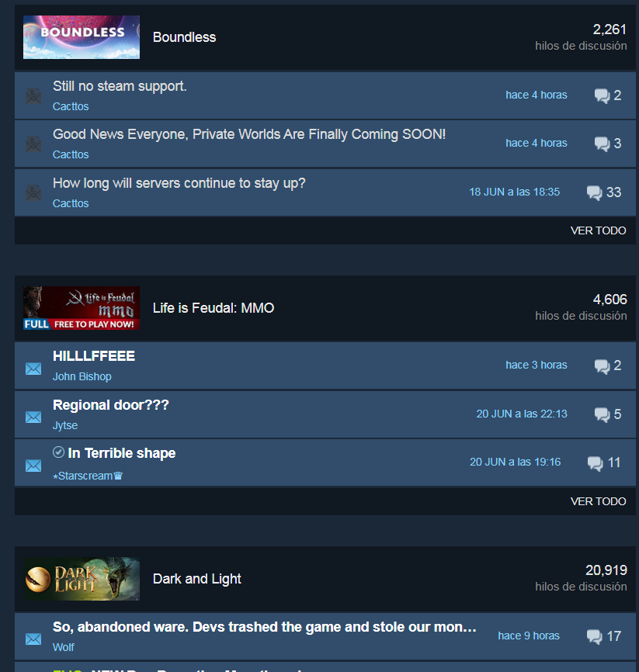
Task: Open the Regional door??? discussion thread
Action: [111, 405]
